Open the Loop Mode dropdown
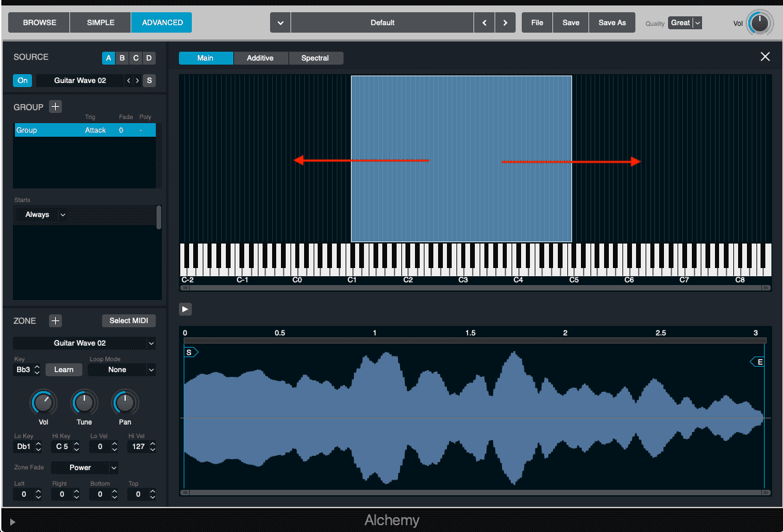The height and width of the screenshot is (532, 783). [x=122, y=369]
